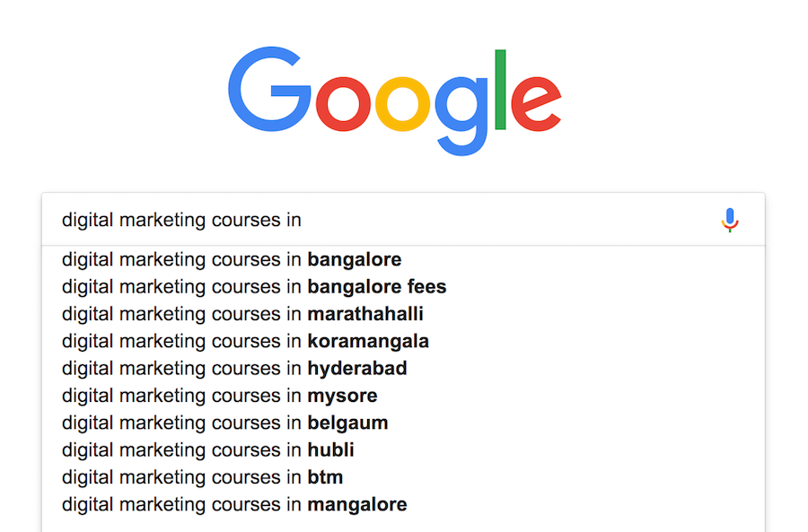Select the 'koramangala' suggestion

(403, 342)
